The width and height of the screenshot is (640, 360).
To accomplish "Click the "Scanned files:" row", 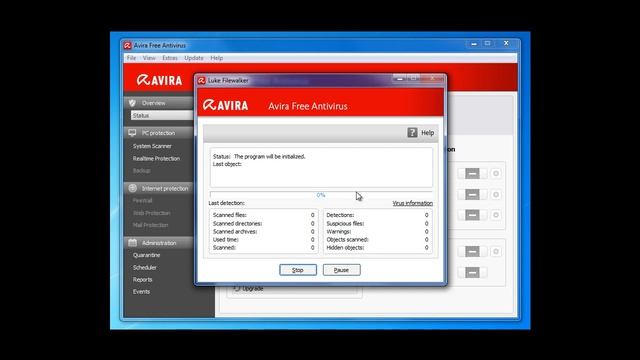I will (263, 215).
